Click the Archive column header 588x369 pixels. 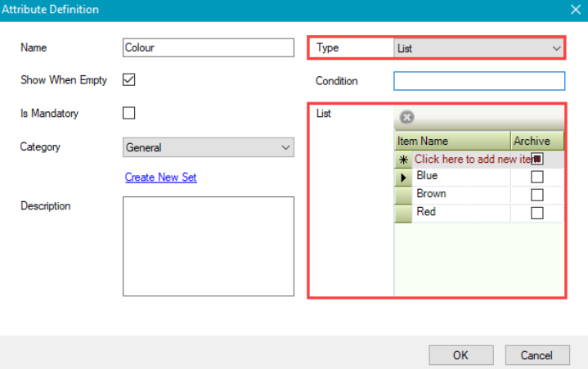coord(536,142)
